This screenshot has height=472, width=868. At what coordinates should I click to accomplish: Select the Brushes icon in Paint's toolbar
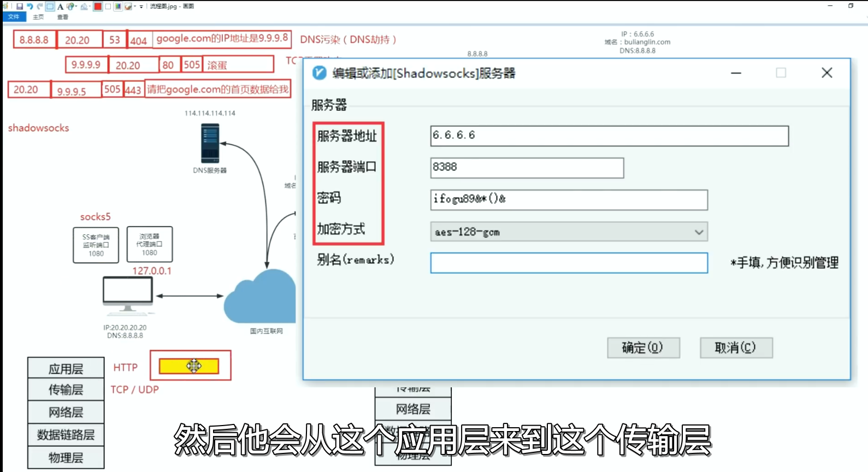click(x=128, y=7)
